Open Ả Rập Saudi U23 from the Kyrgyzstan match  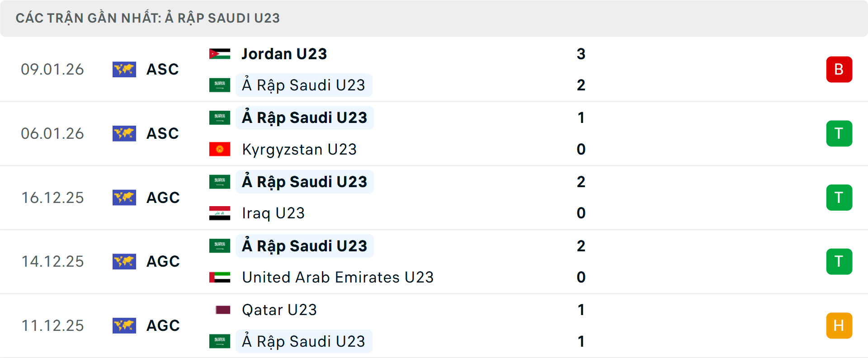(x=304, y=118)
